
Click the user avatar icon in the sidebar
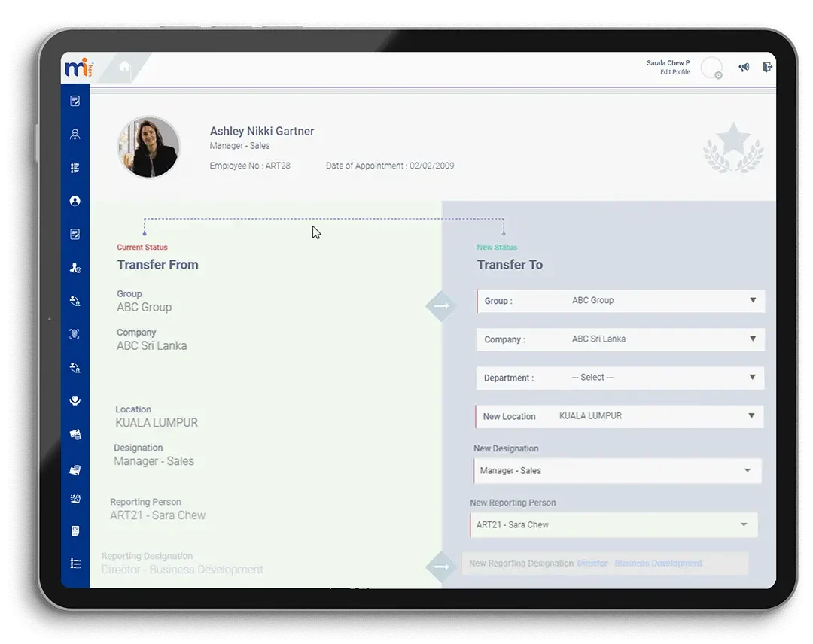[x=75, y=200]
